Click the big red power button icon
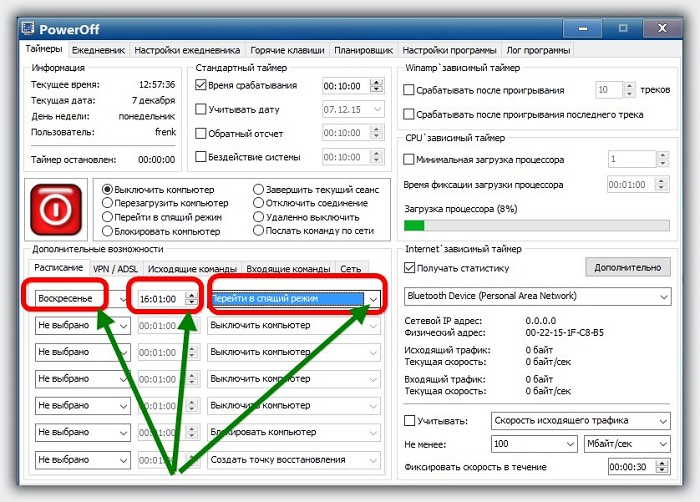The image size is (700, 502). (x=56, y=209)
